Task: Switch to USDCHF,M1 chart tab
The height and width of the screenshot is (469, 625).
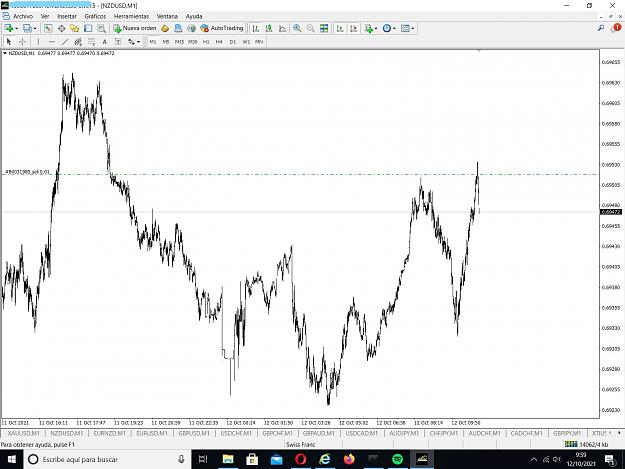Action: pos(236,433)
